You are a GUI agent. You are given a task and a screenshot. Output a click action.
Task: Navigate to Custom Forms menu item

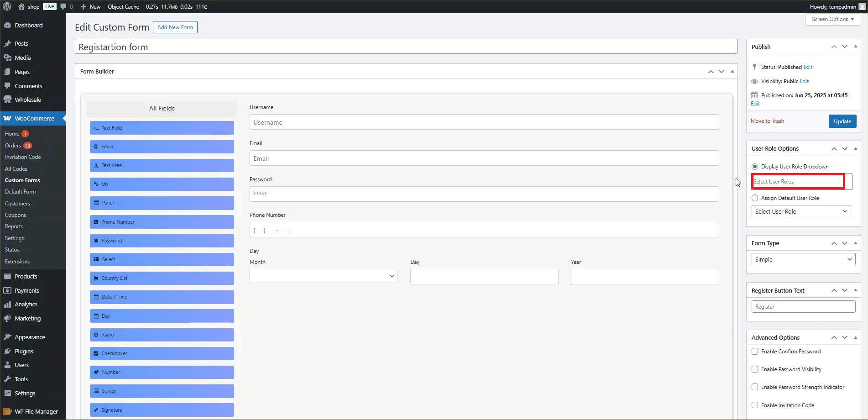pyautogui.click(x=22, y=180)
